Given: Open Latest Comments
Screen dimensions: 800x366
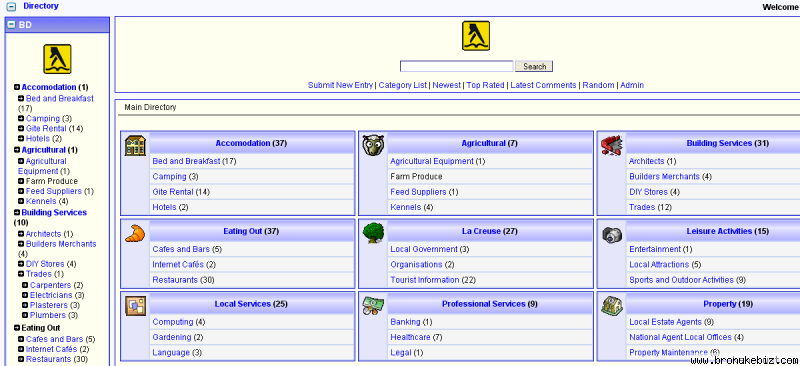Looking at the screenshot, I should point(543,85).
